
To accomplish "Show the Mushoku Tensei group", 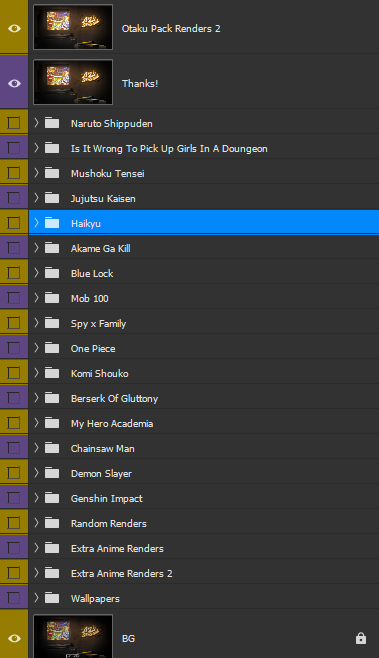I will pyautogui.click(x=14, y=173).
